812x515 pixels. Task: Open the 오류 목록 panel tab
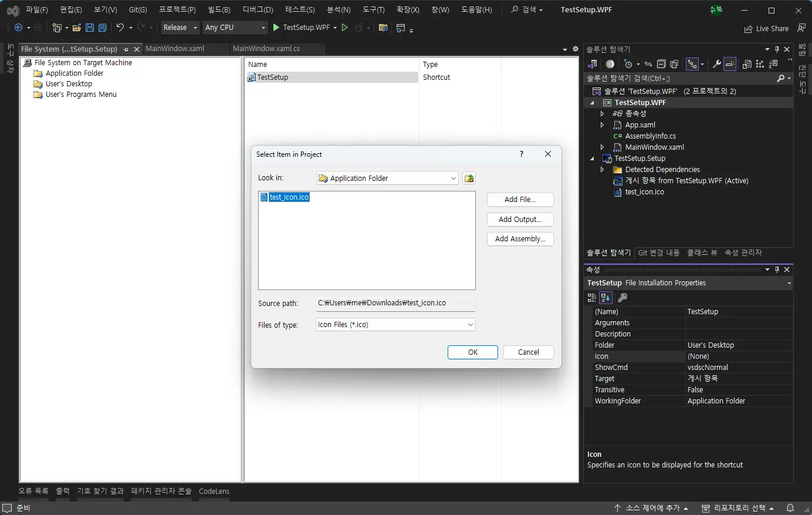(x=33, y=491)
